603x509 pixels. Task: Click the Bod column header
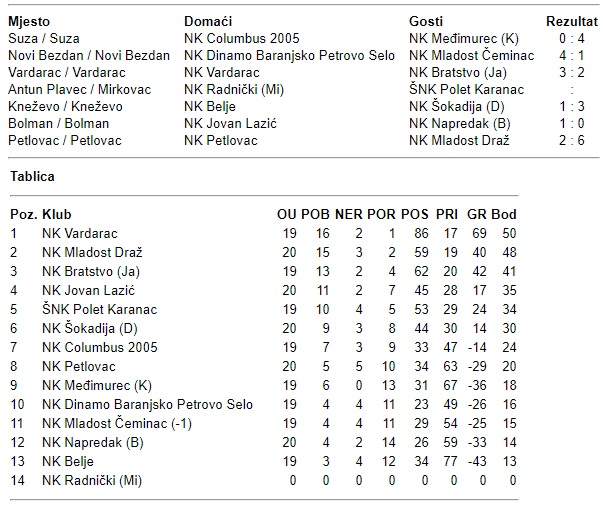click(504, 214)
